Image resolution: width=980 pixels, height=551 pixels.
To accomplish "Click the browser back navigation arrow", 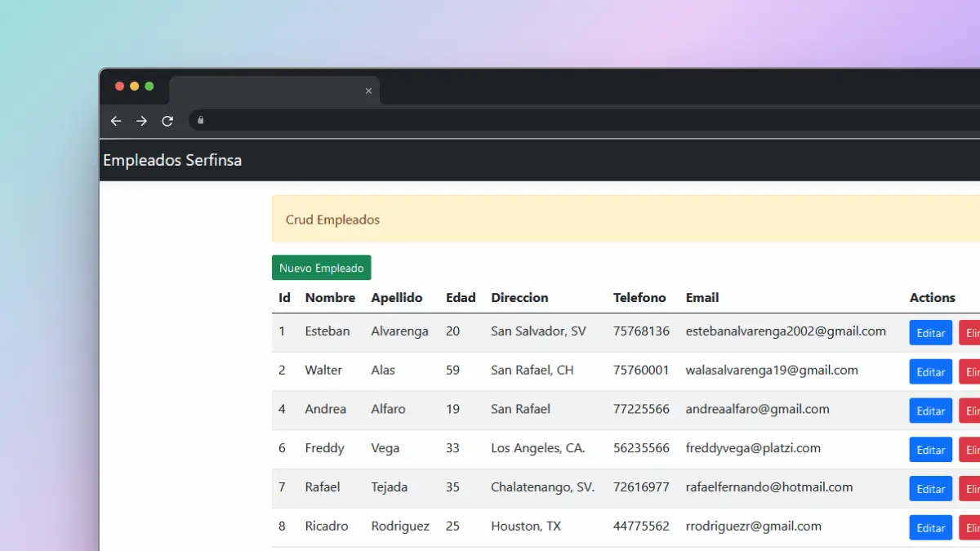I will point(115,120).
